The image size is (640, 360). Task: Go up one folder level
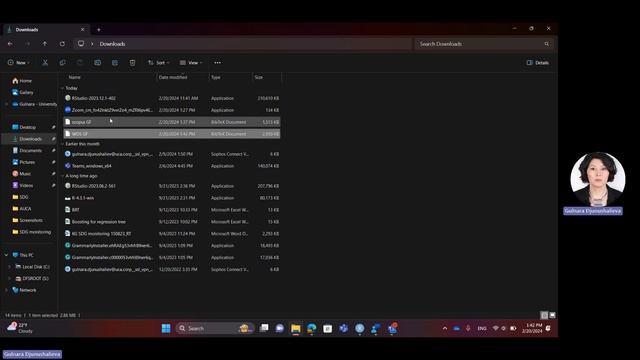(x=45, y=44)
